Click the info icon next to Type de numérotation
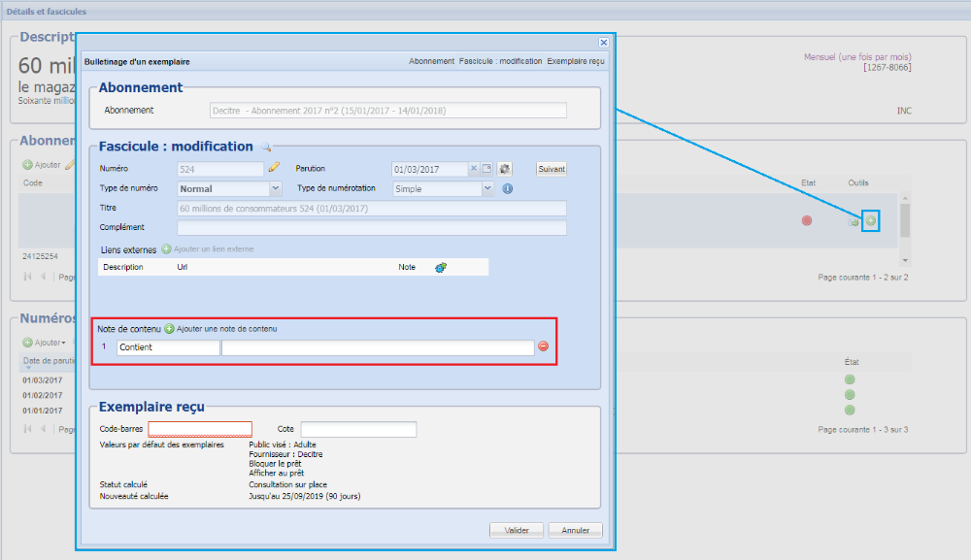The height and width of the screenshot is (560, 971). point(509,189)
